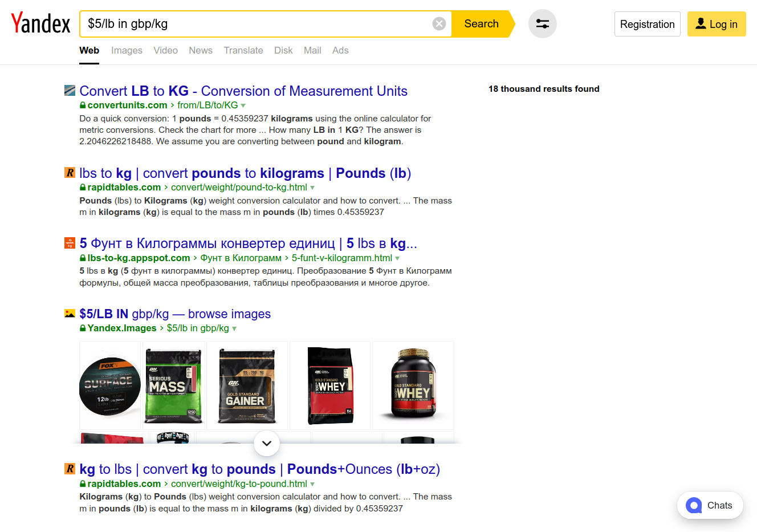Image resolution: width=757 pixels, height=532 pixels.
Task: Open the Фунт в Килограмм breadcrumb link
Action: (241, 258)
